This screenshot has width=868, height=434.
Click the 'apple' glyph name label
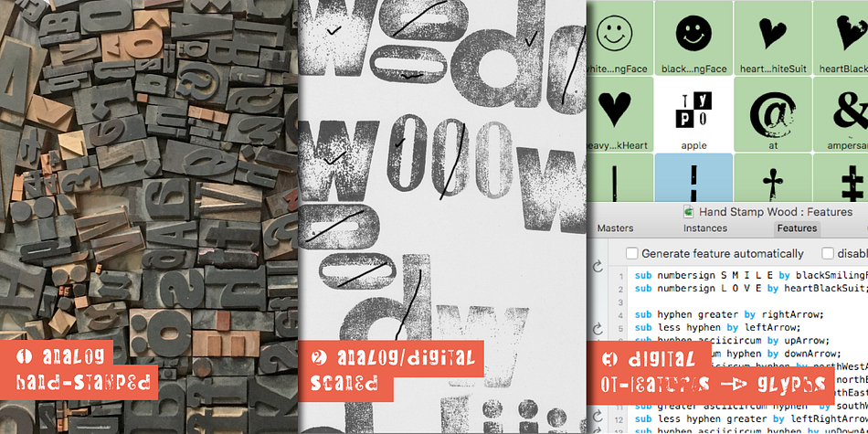pyautogui.click(x=693, y=145)
